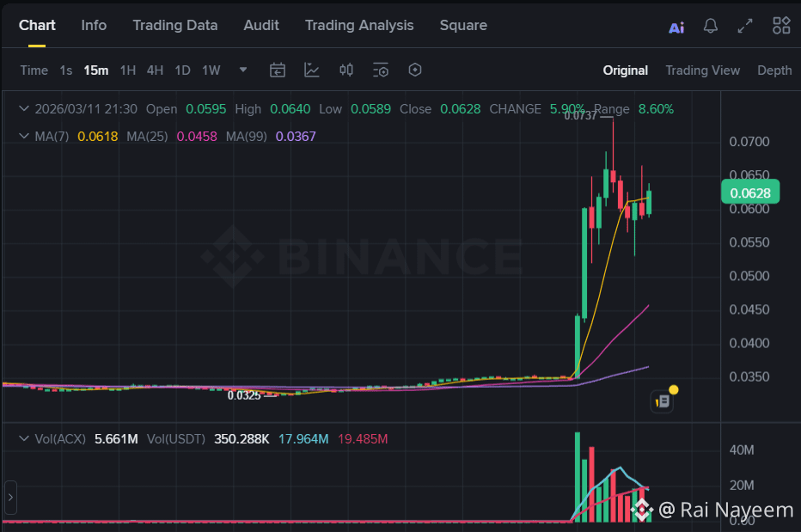
Task: Click the 40M volume axis label
Action: [x=741, y=449]
